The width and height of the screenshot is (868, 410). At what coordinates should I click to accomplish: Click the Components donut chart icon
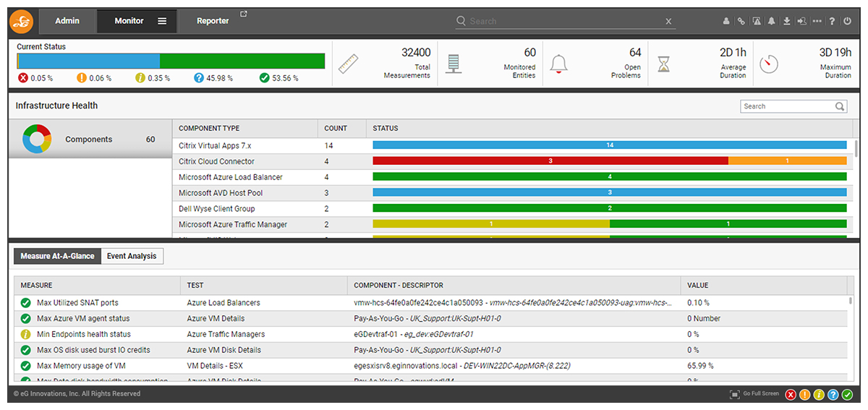[37, 139]
